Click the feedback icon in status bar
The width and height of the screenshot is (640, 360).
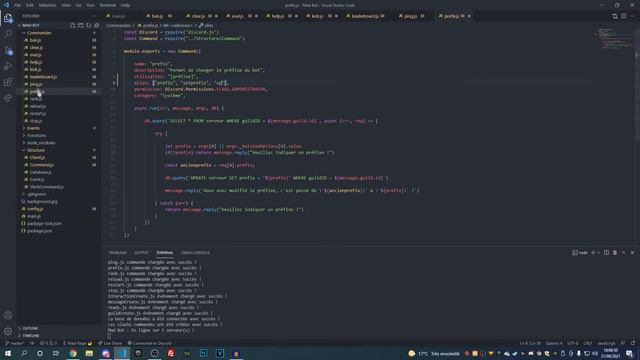click(x=623, y=343)
